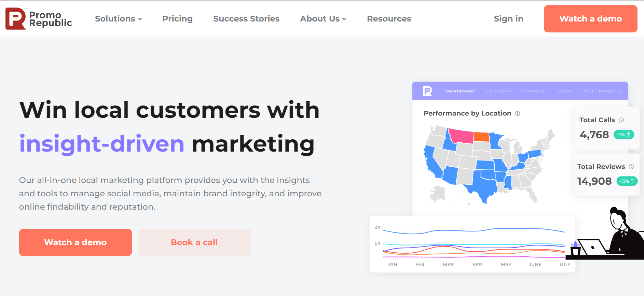Select the Dashboard tab
The image size is (644, 296).
[x=460, y=91]
